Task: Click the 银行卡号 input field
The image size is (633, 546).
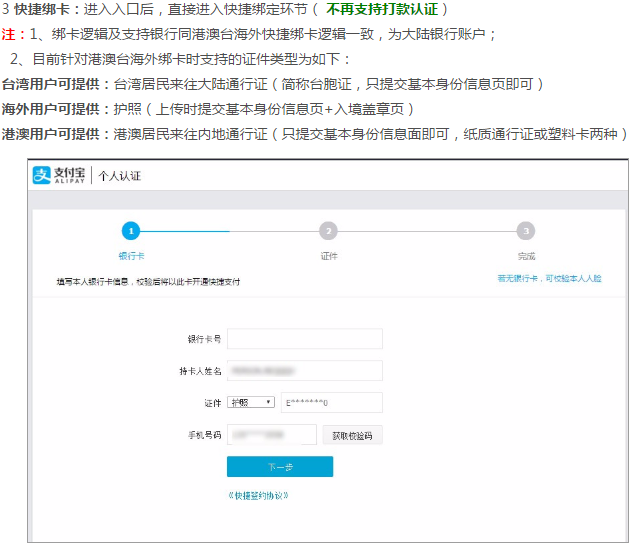Action: pyautogui.click(x=305, y=339)
